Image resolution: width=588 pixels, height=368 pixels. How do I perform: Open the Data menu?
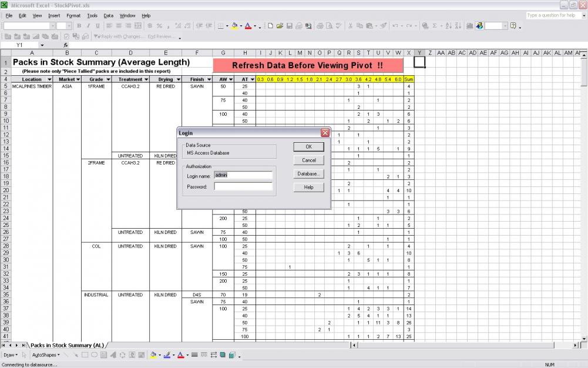(x=108, y=15)
